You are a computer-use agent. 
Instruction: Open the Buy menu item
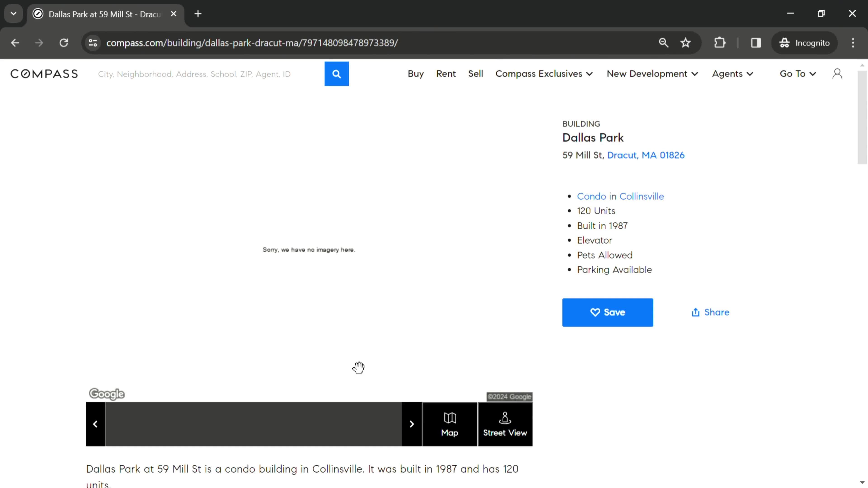[x=415, y=74]
